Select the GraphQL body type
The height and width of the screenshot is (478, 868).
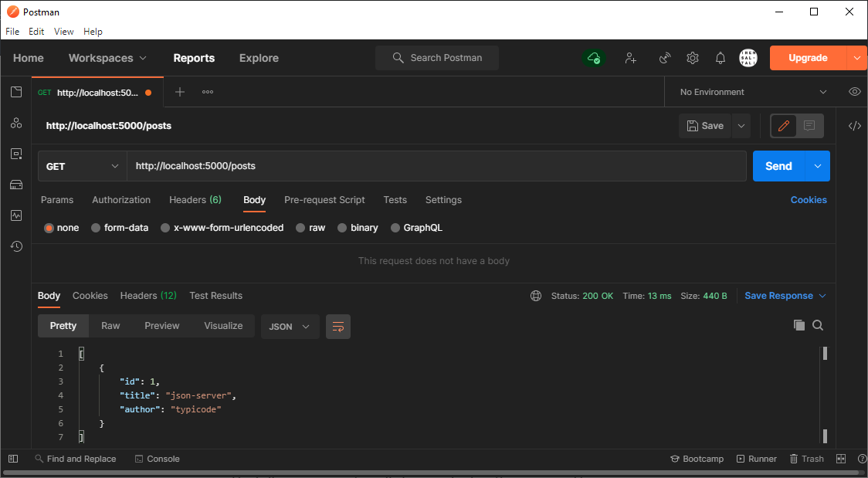tap(423, 227)
